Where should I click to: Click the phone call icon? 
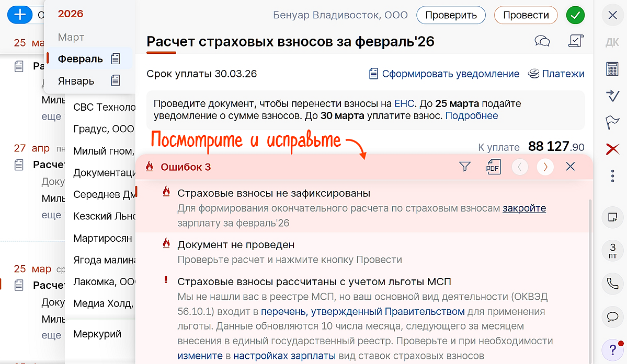coord(612,284)
